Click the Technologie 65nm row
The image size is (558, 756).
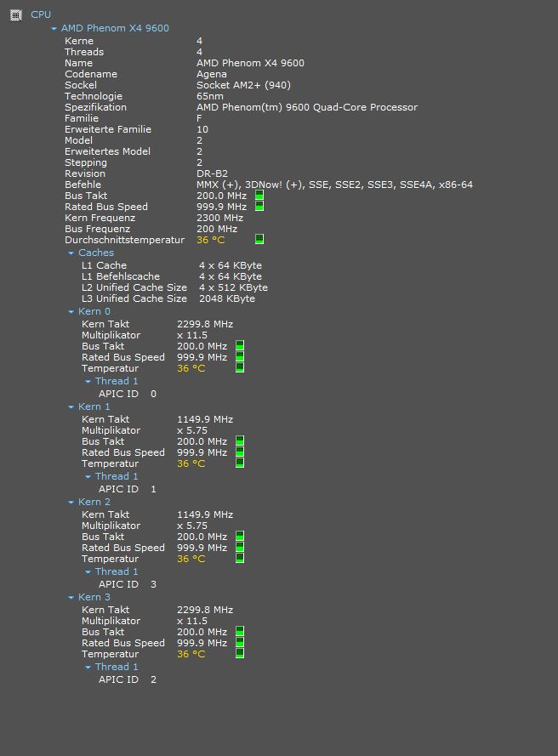[x=145, y=96]
